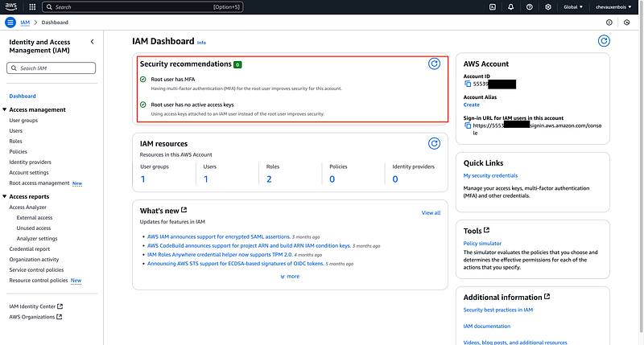The width and height of the screenshot is (644, 345).
Task: Collapse the IAM sidebar with the chevron
Action: pos(92,42)
